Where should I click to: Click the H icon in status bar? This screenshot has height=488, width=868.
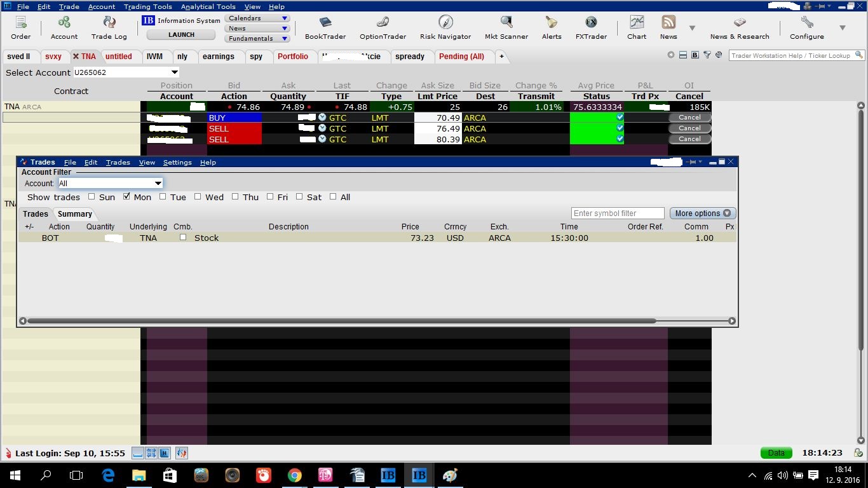164,453
